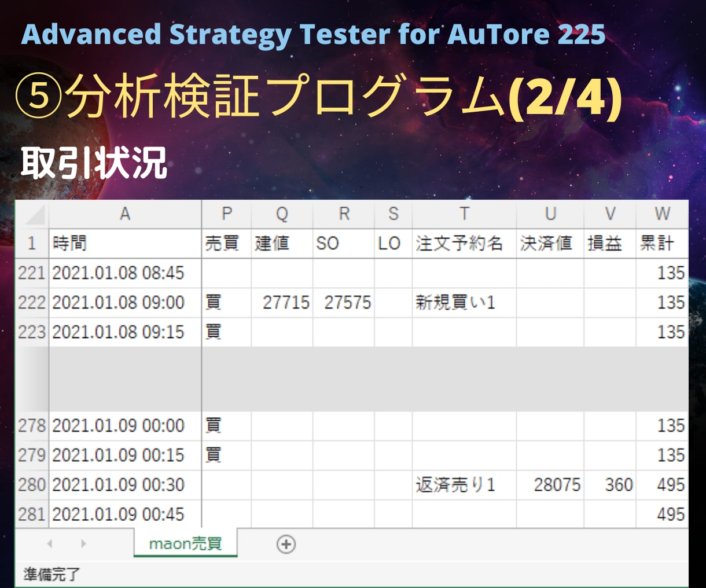Viewport: 706px width, 588px height.
Task: Click the 決済値 header cell
Action: click(x=550, y=243)
